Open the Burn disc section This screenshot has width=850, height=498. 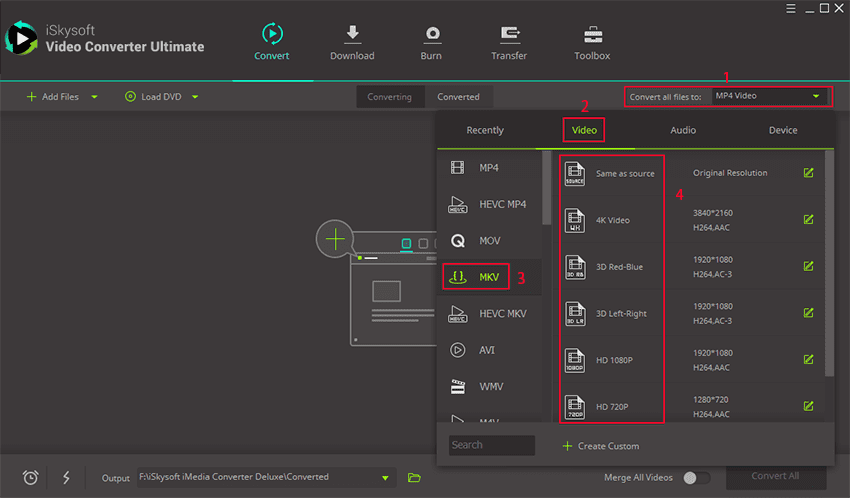431,35
